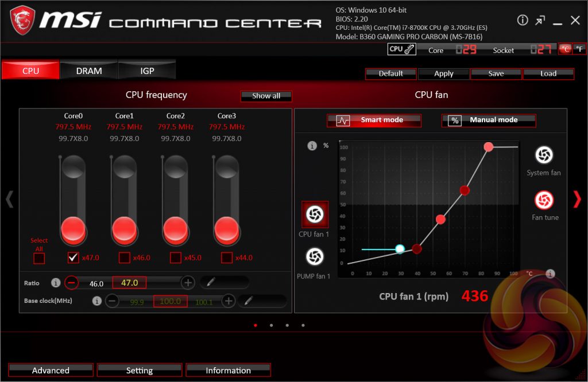Decrease Ratio with the minus button
The width and height of the screenshot is (588, 382).
point(71,282)
